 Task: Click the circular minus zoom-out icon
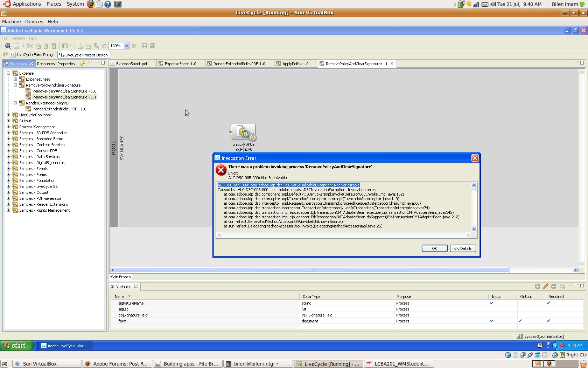point(104,46)
